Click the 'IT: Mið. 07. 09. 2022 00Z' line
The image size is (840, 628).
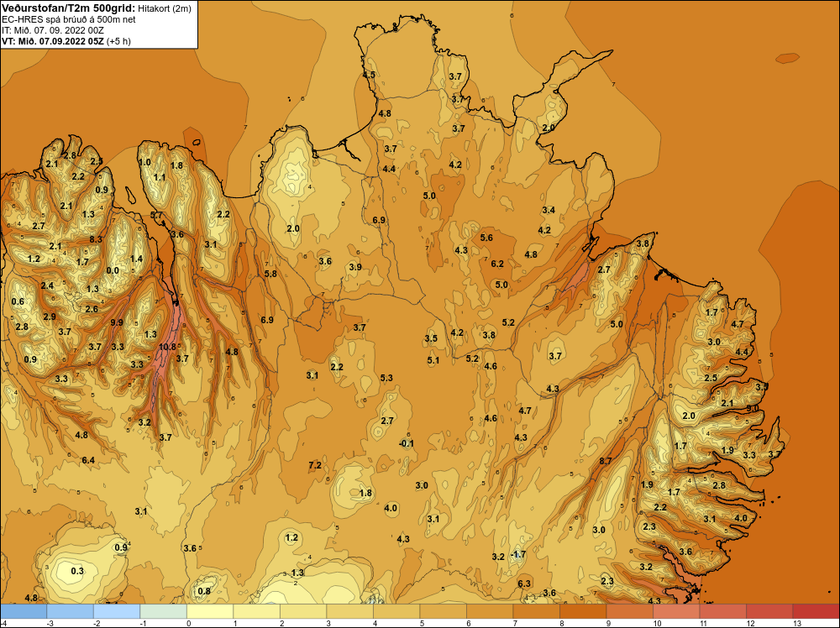(53, 30)
